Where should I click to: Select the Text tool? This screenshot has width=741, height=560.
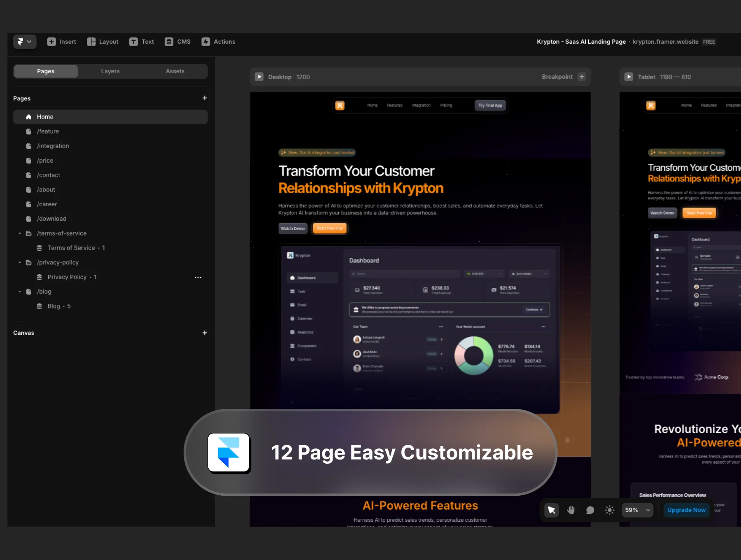pyautogui.click(x=142, y=42)
